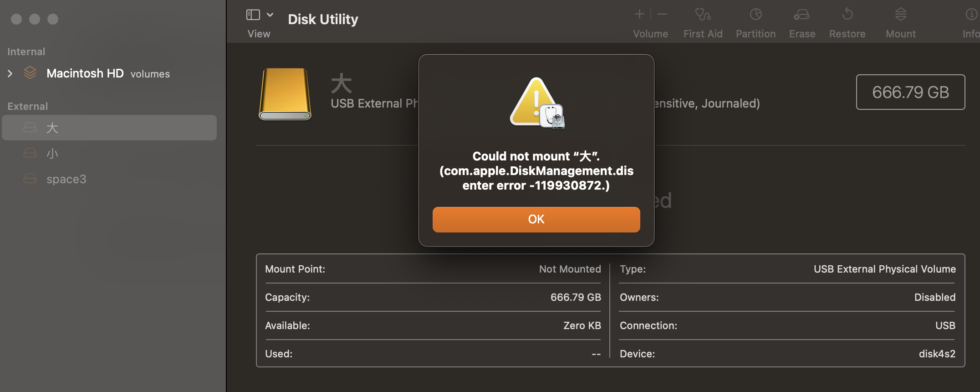Image resolution: width=980 pixels, height=392 pixels.
Task: Click the "Capacity:" row label
Action: click(287, 297)
